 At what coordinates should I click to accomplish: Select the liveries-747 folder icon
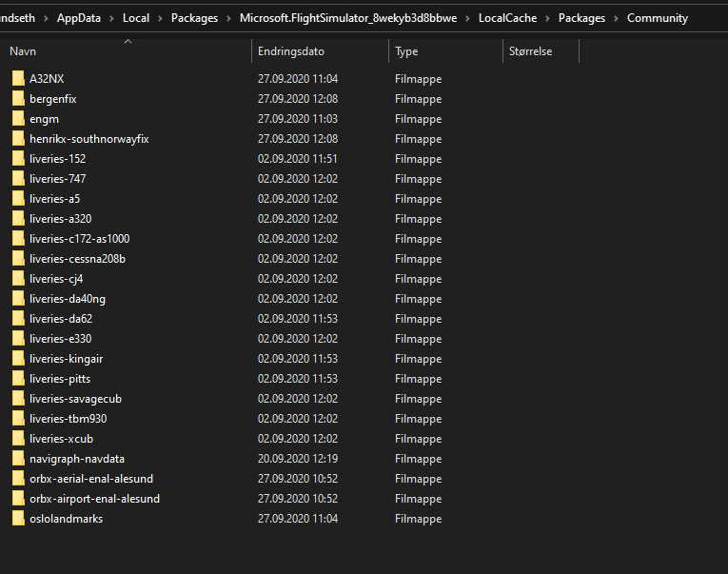[18, 178]
